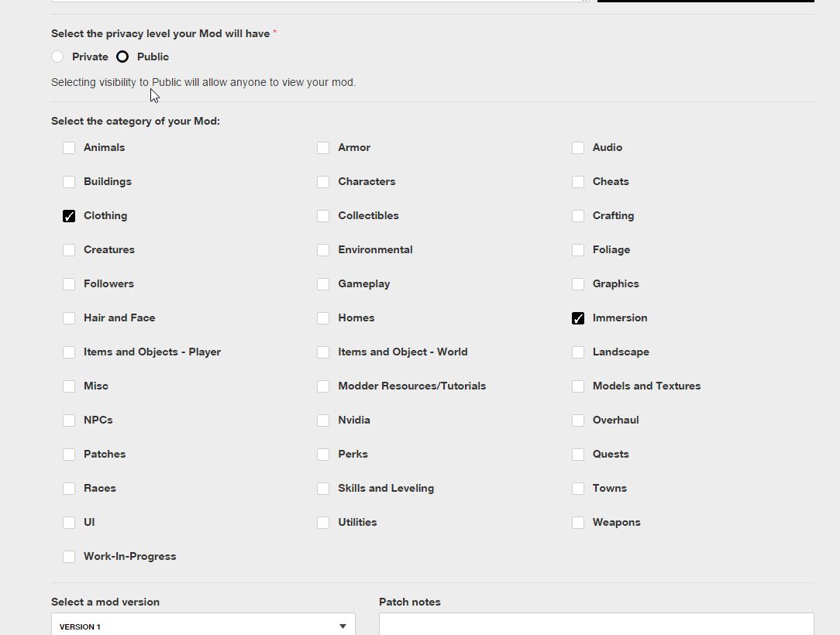Uncheck the Immersion category checkbox
The height and width of the screenshot is (635, 840).
pyautogui.click(x=578, y=318)
